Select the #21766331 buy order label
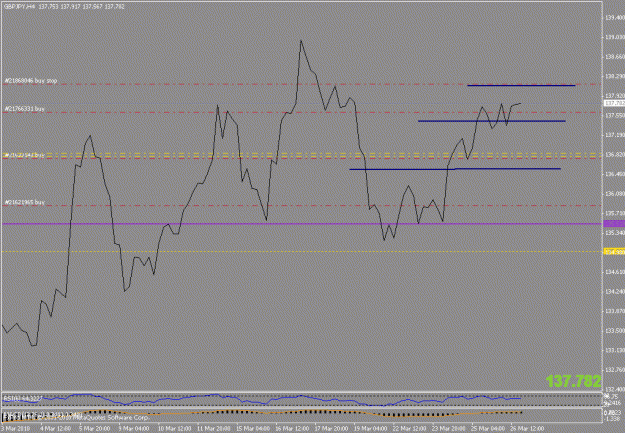Screen dimensions: 625x433 (24, 108)
